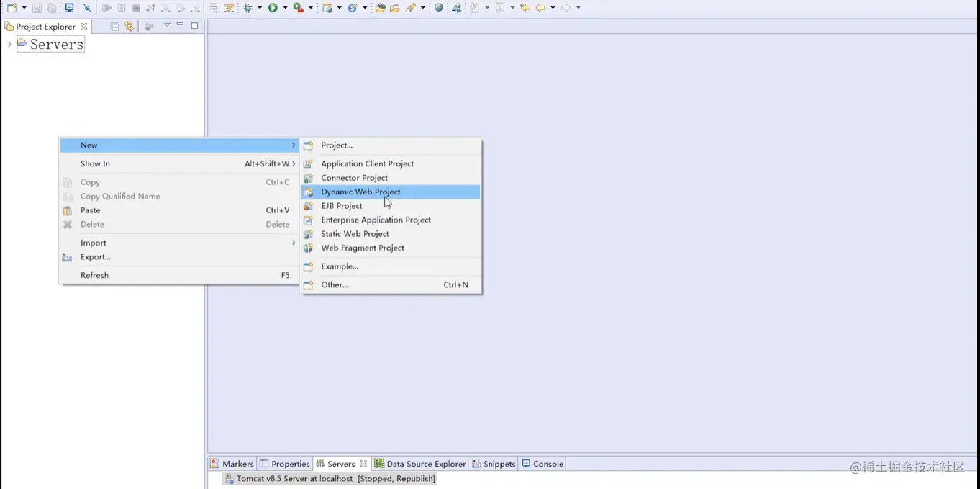Image resolution: width=980 pixels, height=489 pixels.
Task: Choose Export... in the context menu
Action: click(x=179, y=257)
